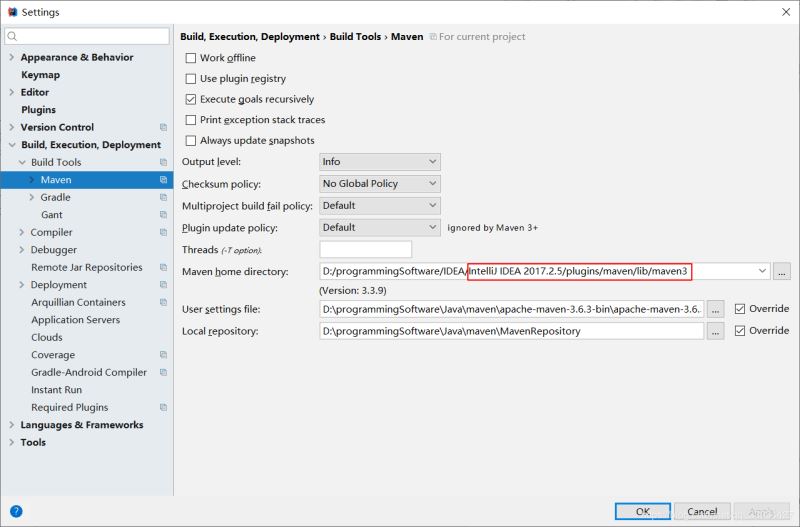Click project-level icon next to Build Tools
Viewport: 800px width, 527px height.
[x=163, y=162]
